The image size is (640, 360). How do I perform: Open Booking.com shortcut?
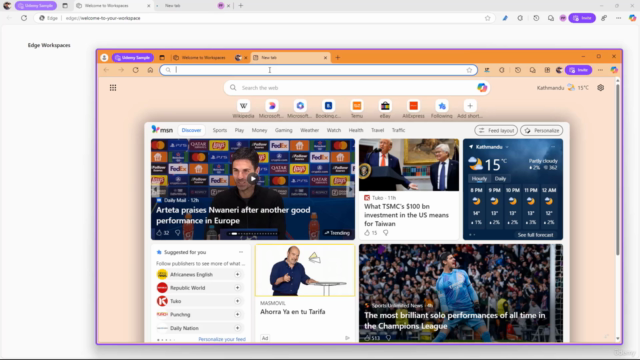point(328,109)
